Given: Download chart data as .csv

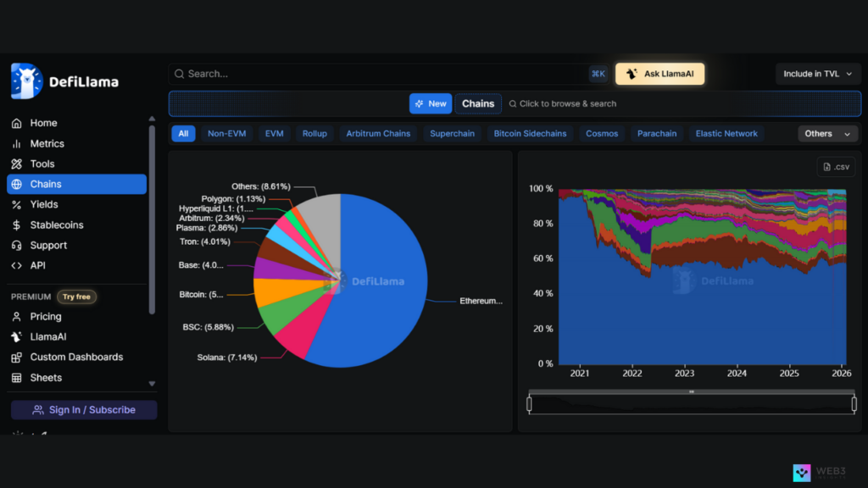Looking at the screenshot, I should tap(836, 167).
